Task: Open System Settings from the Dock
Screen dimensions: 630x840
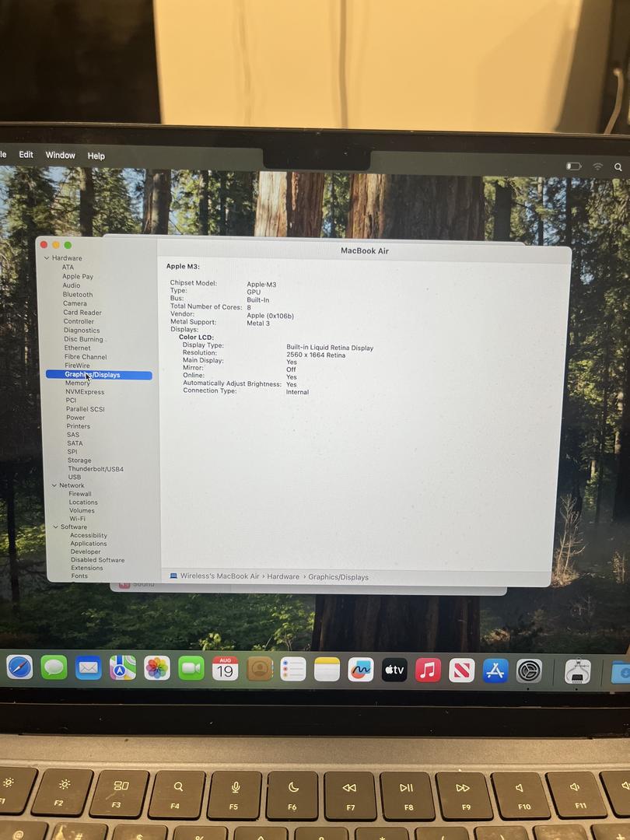Action: pyautogui.click(x=530, y=670)
